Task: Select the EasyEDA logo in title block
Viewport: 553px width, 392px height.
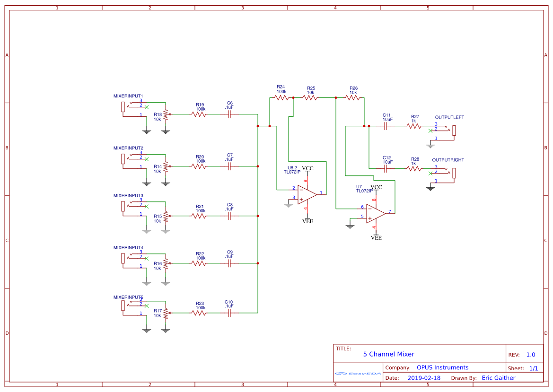Action: click(x=357, y=373)
